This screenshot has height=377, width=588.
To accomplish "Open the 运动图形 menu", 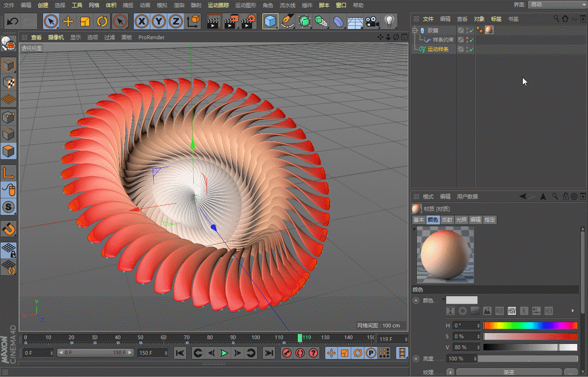I will (x=245, y=5).
